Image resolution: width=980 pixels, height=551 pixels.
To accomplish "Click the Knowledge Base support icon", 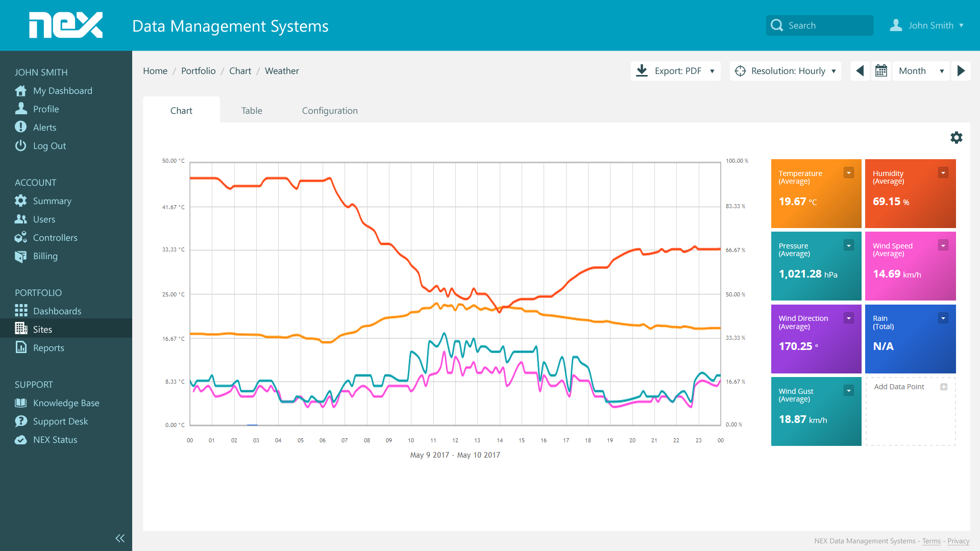I will (20, 403).
